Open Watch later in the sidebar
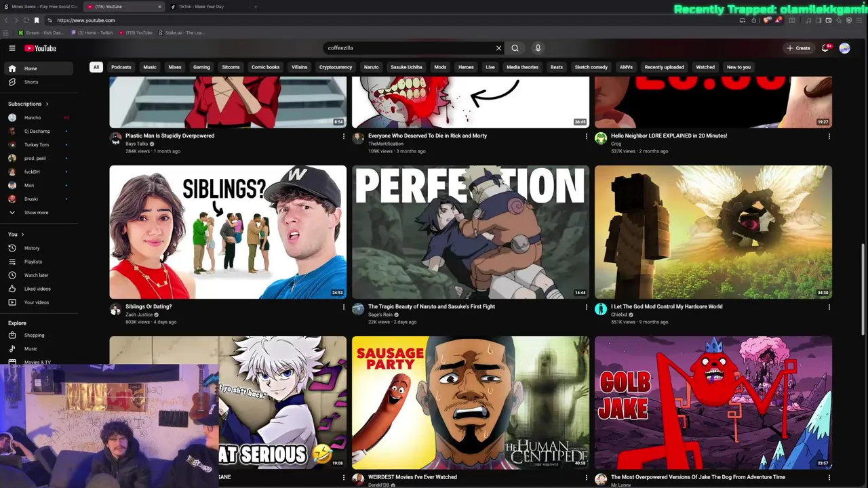Screen dimensions: 868x488 point(39,275)
